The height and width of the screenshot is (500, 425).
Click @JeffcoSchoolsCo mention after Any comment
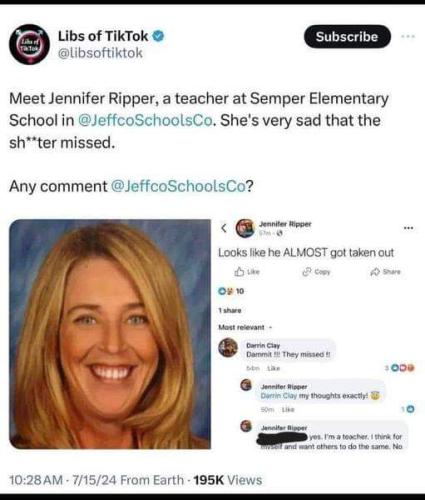(178, 186)
